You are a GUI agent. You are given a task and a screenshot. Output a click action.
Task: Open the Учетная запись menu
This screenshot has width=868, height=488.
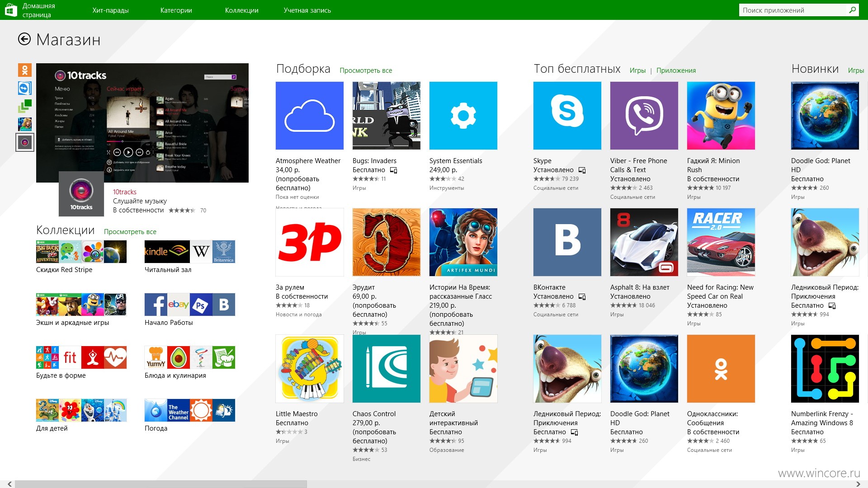coord(307,10)
